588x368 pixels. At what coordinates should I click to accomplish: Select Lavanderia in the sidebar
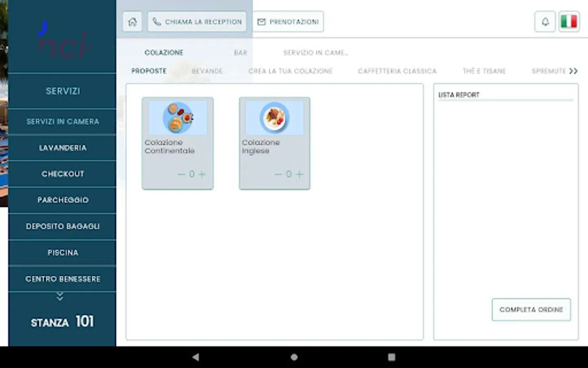click(x=62, y=148)
